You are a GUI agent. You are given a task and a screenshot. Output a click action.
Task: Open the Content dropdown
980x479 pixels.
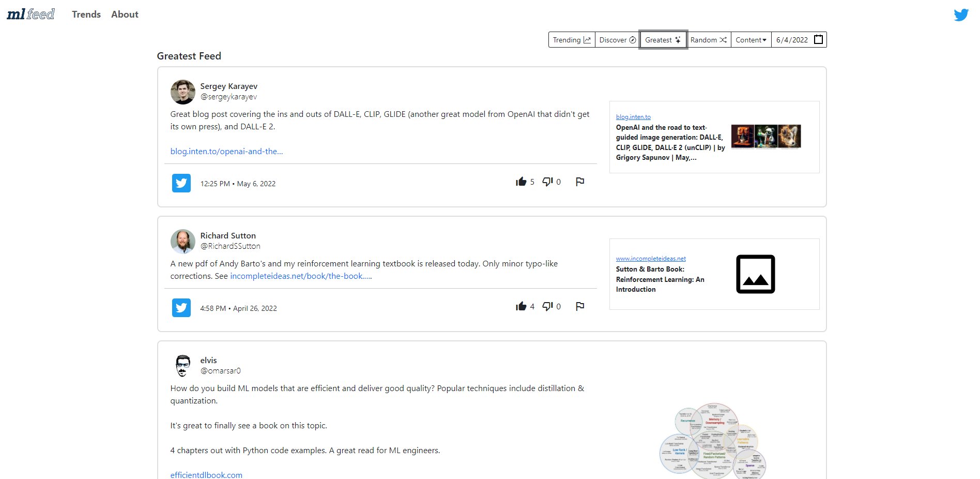coord(751,39)
